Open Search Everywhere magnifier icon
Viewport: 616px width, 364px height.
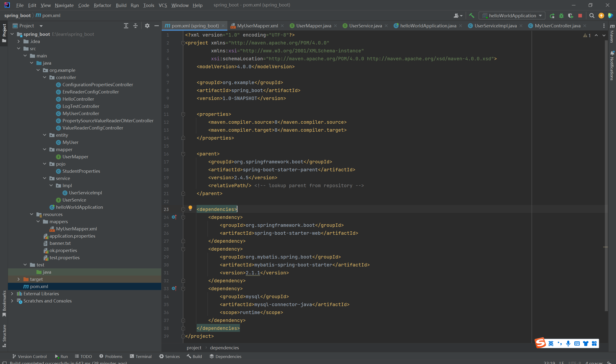point(592,16)
